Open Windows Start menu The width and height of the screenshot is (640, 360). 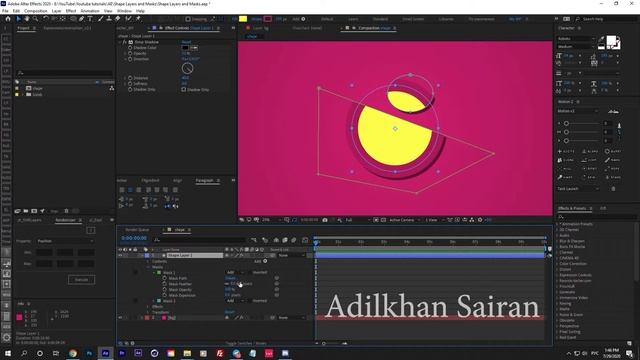point(8,353)
